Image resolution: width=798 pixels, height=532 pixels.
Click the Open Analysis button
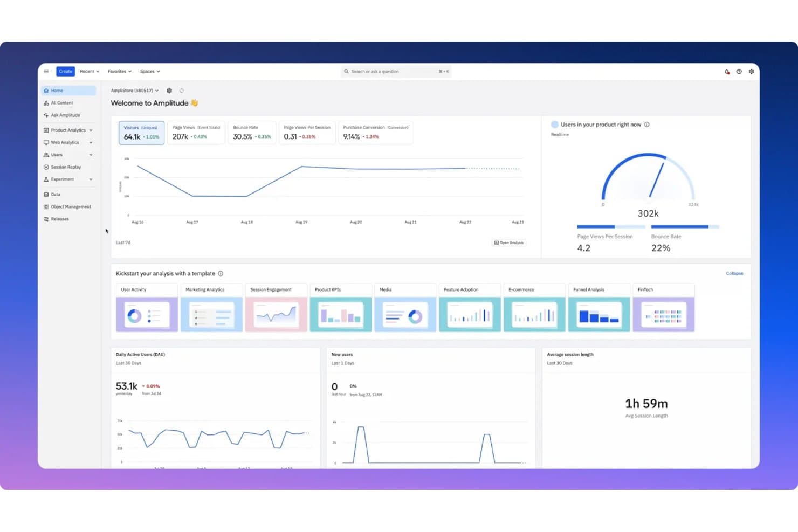pos(509,243)
